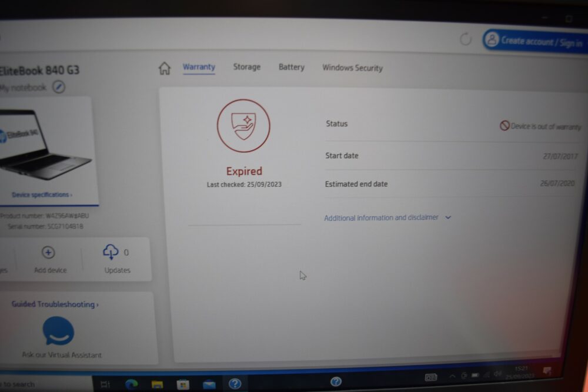Open Microsoft Store from the taskbar
This screenshot has width=588, height=392.
click(x=183, y=384)
